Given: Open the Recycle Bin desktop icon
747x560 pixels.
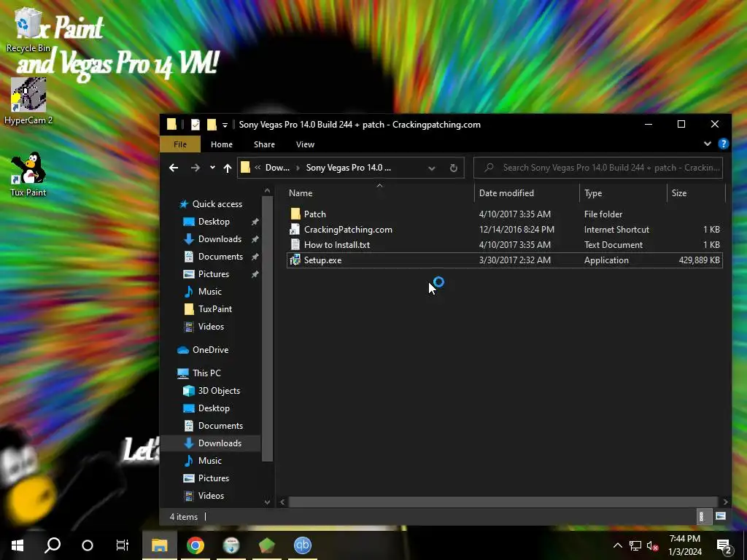Looking at the screenshot, I should coord(28,28).
